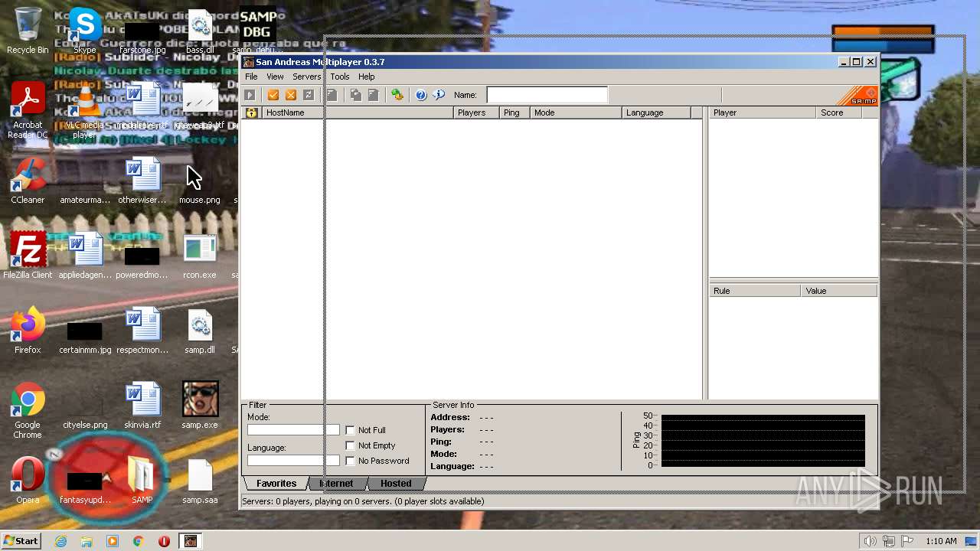980x551 pixels.
Task: Open the Settings icon in the toolbar
Action: (x=397, y=95)
